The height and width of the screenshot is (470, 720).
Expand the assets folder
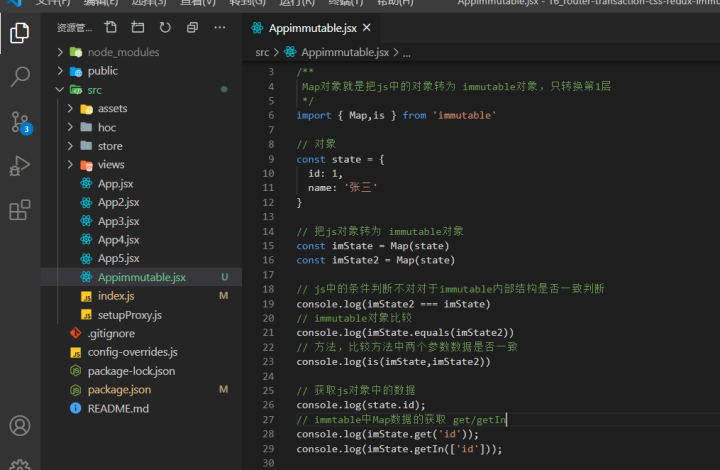tap(112, 109)
